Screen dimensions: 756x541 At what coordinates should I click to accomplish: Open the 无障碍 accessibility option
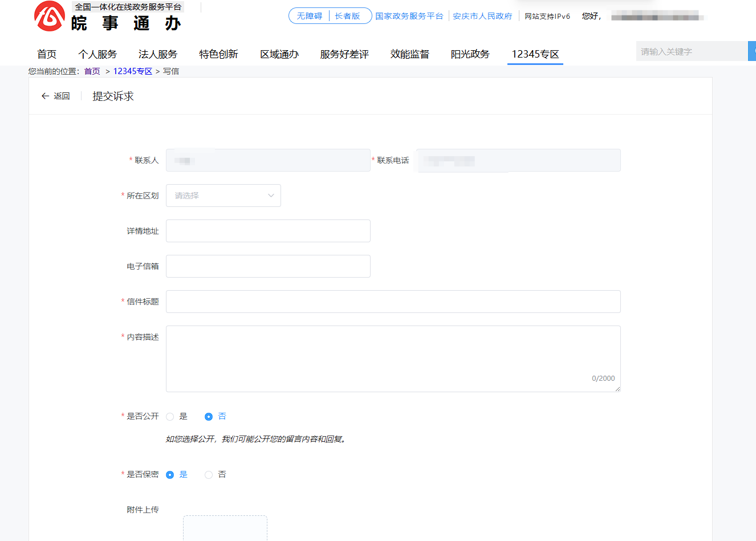click(x=308, y=16)
